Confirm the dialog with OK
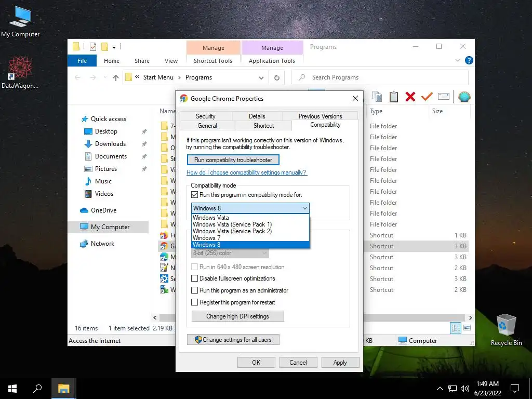532x399 pixels. (x=256, y=362)
